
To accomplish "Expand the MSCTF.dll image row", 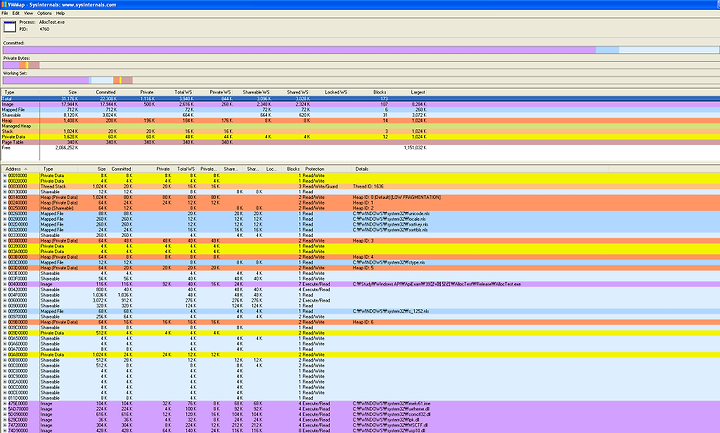I will coord(5,425).
